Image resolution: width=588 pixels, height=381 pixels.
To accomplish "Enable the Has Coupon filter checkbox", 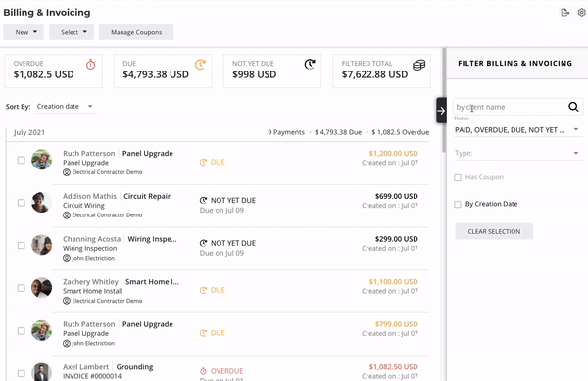I will pos(458,177).
